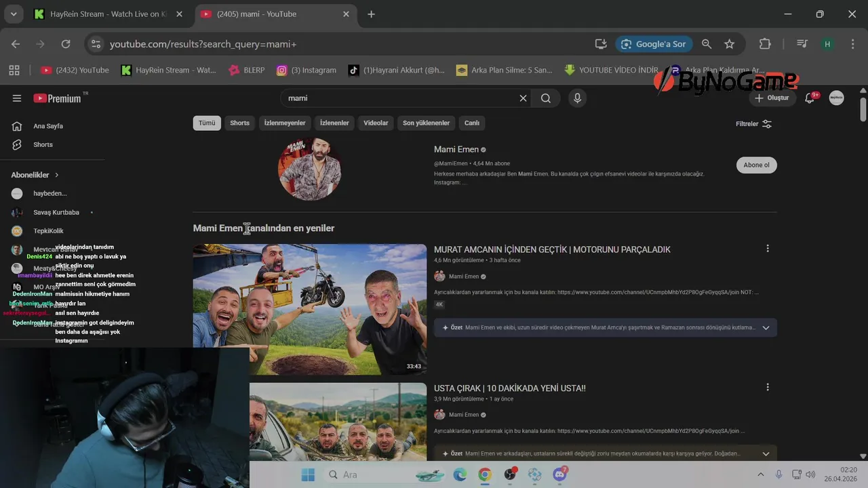This screenshot has width=868, height=488.
Task: Expand the Özet summary for USTA ÇIRAK video
Action: pos(766,453)
